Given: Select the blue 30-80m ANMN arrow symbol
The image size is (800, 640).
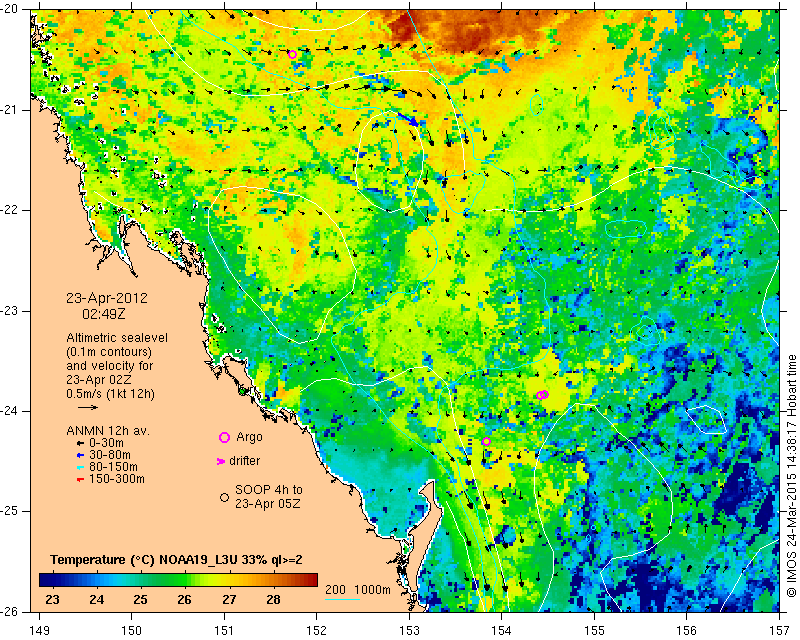Looking at the screenshot, I should click(80, 455).
